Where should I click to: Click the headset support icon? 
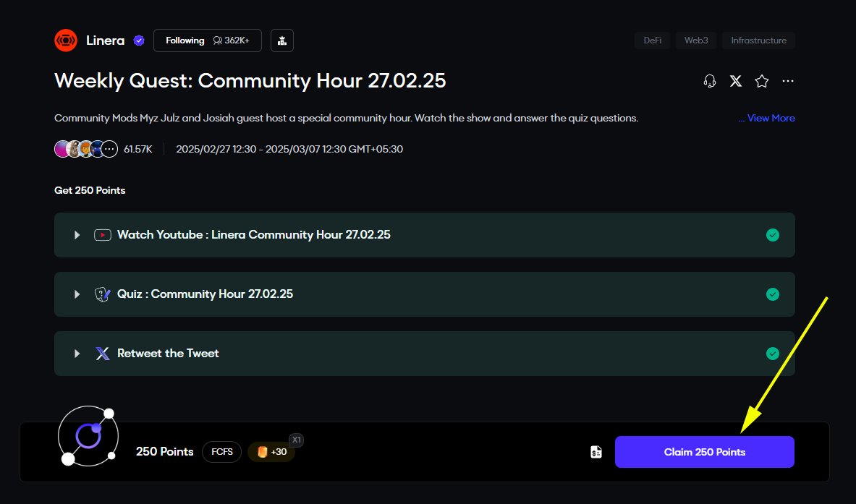pyautogui.click(x=710, y=81)
